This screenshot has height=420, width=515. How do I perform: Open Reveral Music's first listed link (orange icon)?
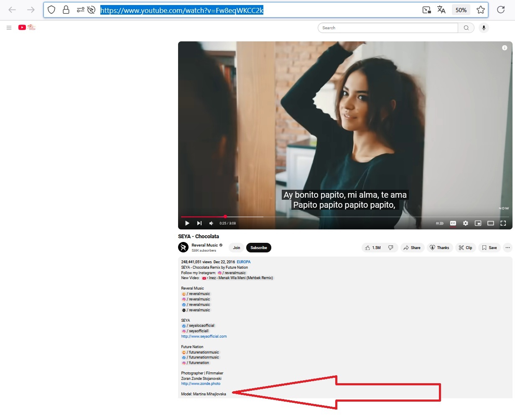(x=196, y=294)
